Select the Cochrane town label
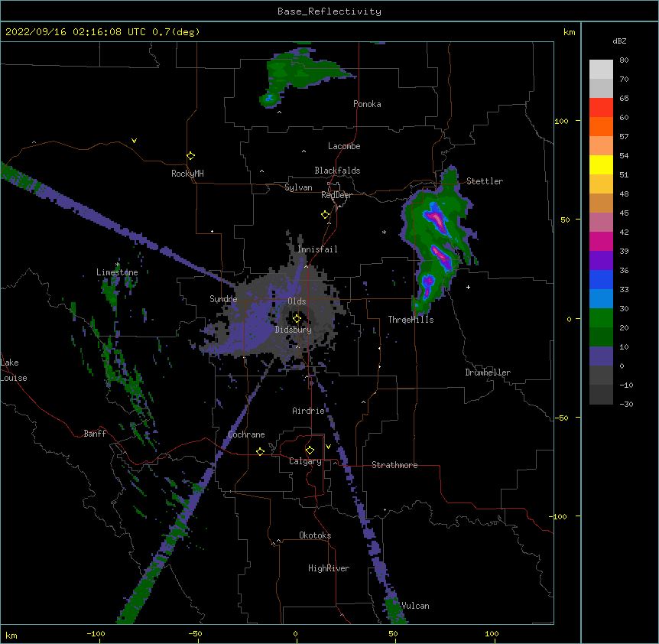 [246, 434]
